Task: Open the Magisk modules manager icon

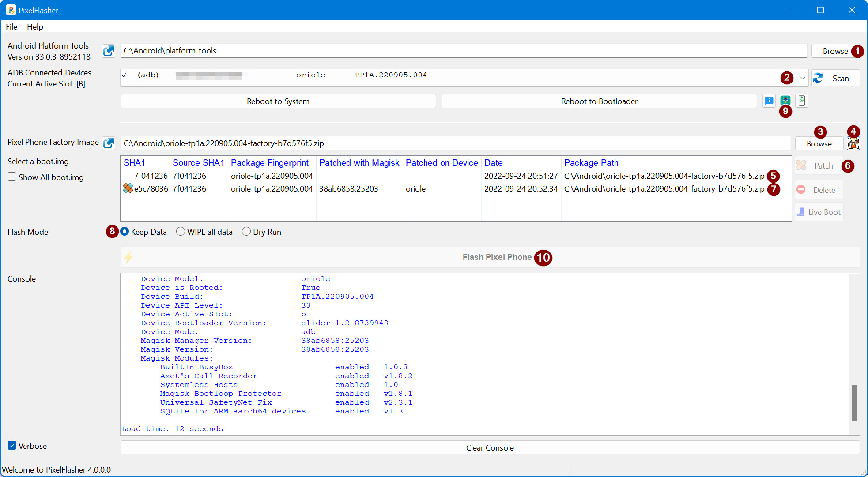Action: [x=785, y=101]
